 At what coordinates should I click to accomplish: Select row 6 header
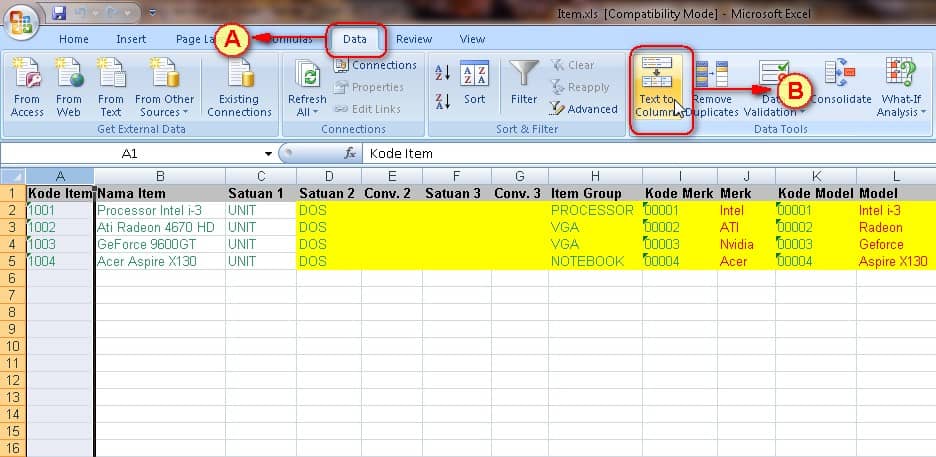(x=13, y=278)
